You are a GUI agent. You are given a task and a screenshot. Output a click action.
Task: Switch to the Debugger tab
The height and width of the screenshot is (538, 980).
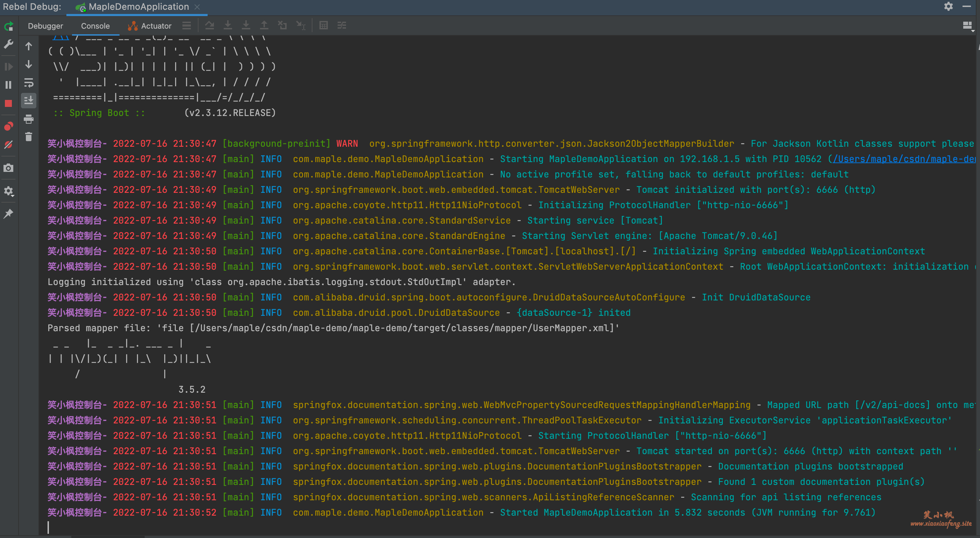45,26
